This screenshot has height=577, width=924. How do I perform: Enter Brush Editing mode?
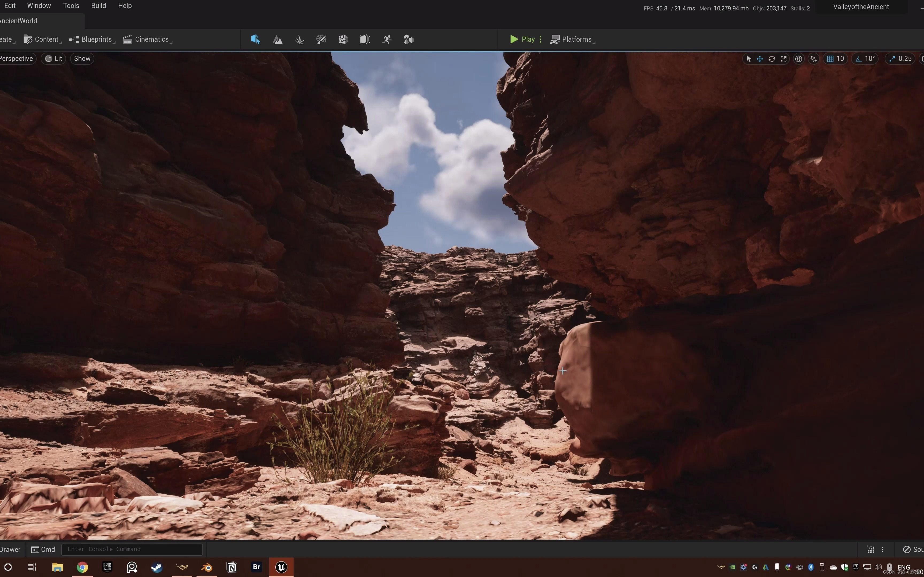pos(365,39)
